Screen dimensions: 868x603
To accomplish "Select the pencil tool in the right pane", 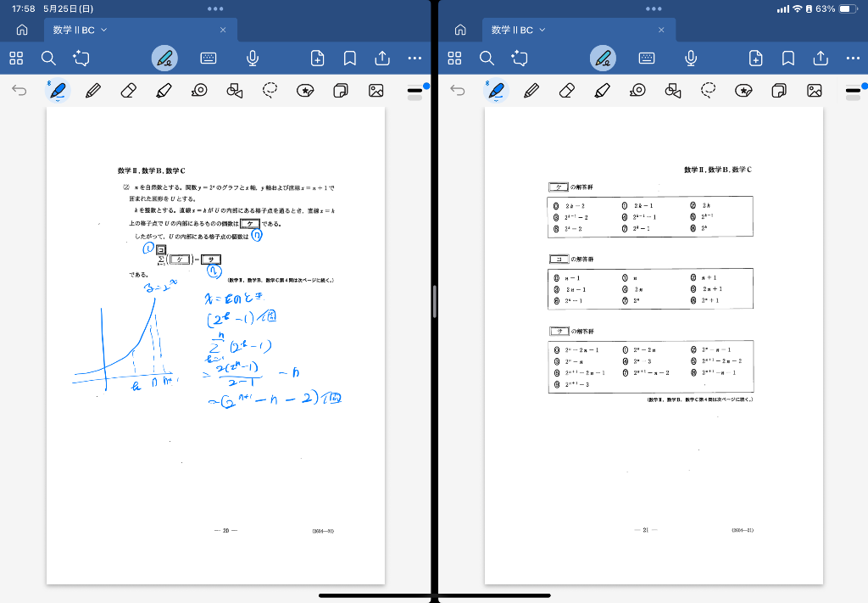I will [x=531, y=90].
